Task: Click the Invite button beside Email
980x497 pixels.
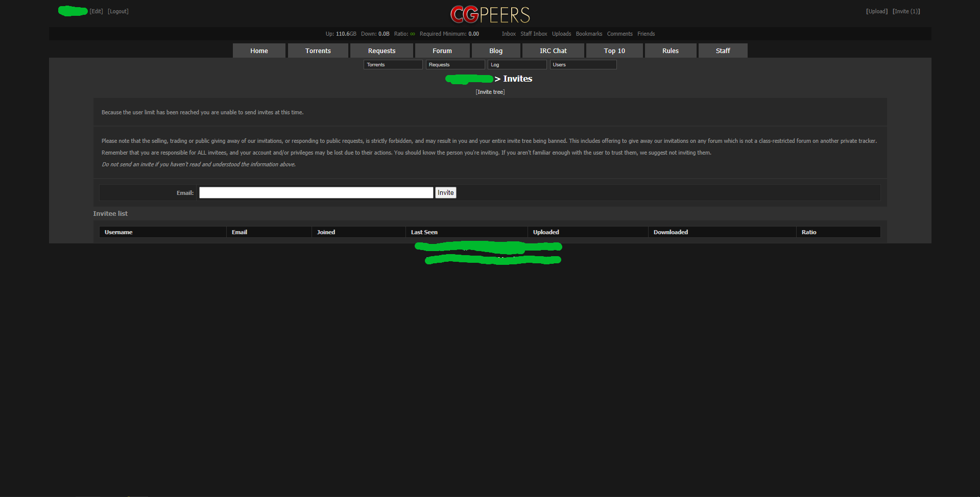Action: click(445, 192)
